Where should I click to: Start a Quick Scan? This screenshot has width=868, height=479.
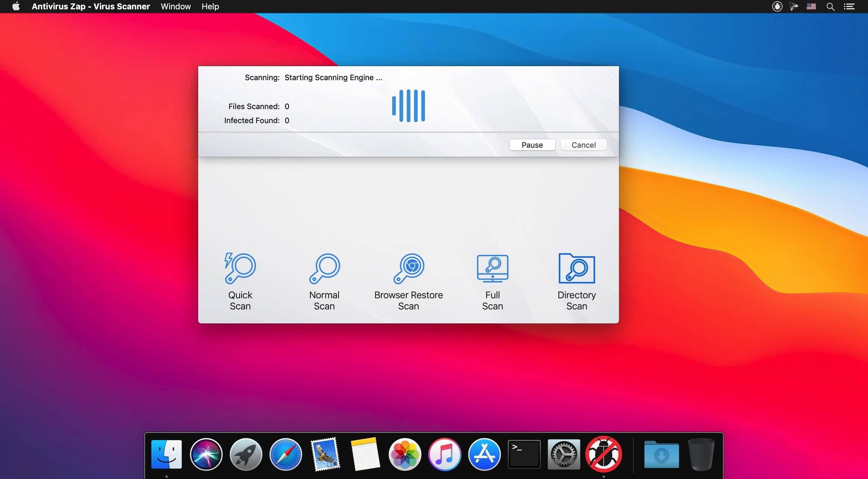coord(240,282)
